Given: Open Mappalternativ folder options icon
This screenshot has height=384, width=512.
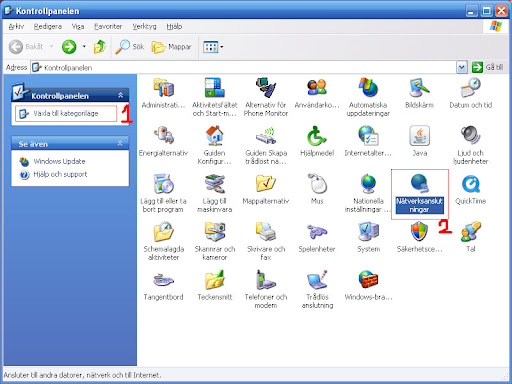Looking at the screenshot, I should tap(266, 189).
